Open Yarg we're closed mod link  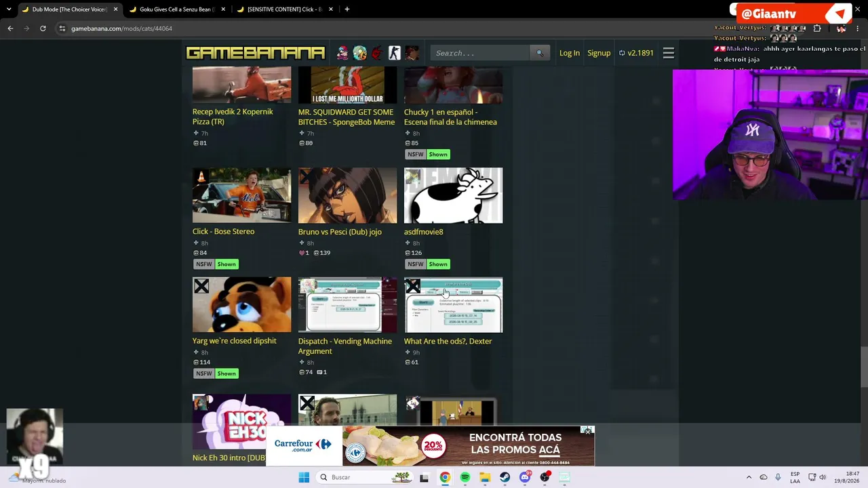(x=234, y=341)
